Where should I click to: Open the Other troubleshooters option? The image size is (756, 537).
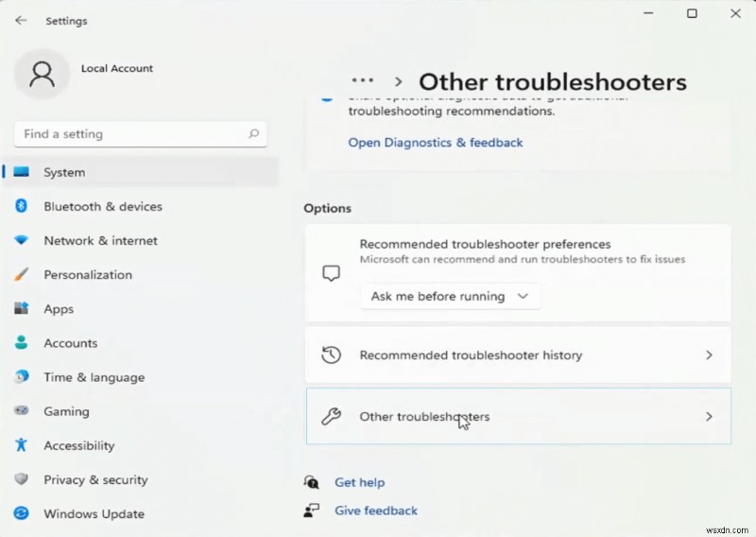click(518, 416)
